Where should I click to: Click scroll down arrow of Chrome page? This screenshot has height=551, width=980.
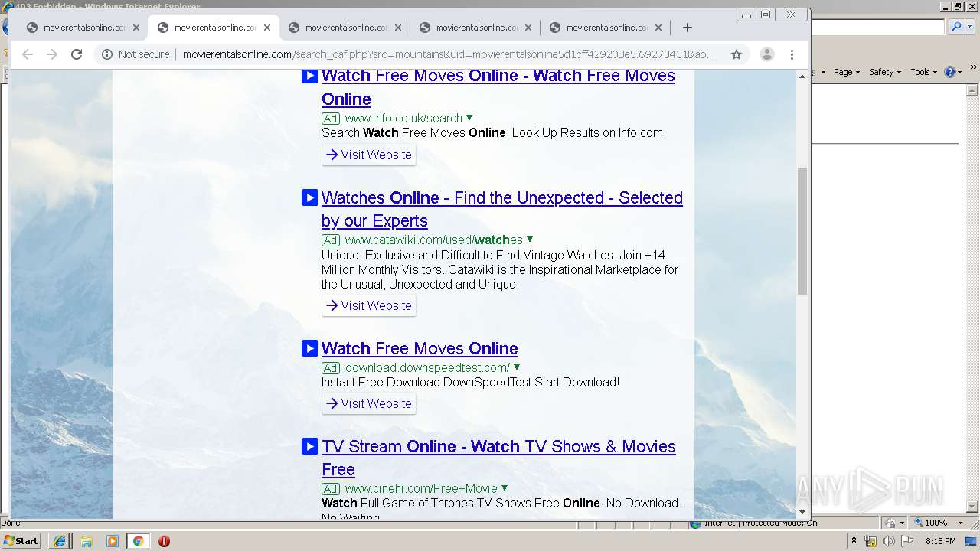coord(802,512)
